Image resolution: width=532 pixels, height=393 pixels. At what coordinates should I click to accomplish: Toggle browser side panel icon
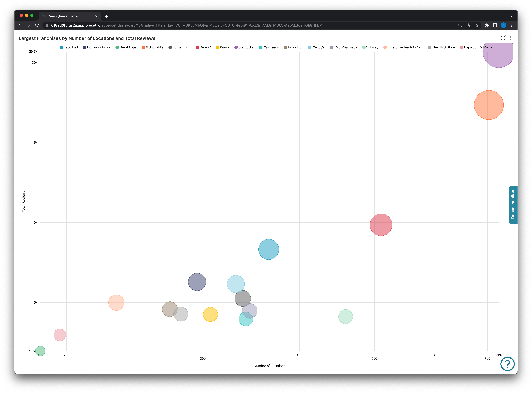click(x=495, y=25)
